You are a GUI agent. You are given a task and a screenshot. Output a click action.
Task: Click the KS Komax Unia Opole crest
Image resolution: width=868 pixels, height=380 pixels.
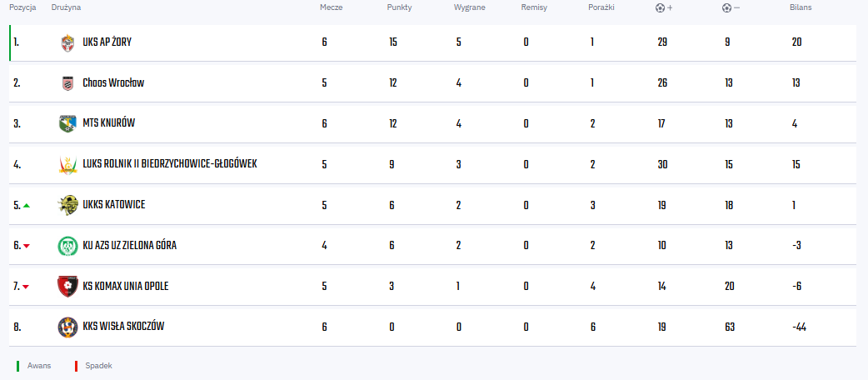(x=67, y=286)
